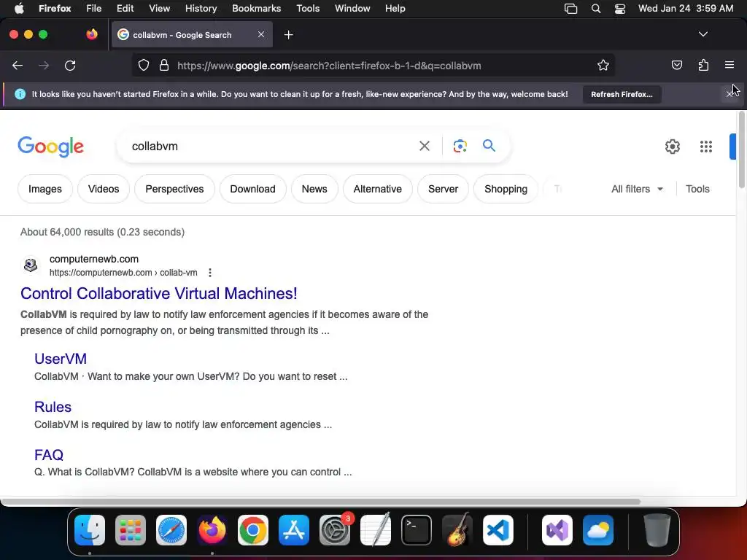Open Google quick settings gear
Screen dimensions: 747x560
click(x=672, y=147)
